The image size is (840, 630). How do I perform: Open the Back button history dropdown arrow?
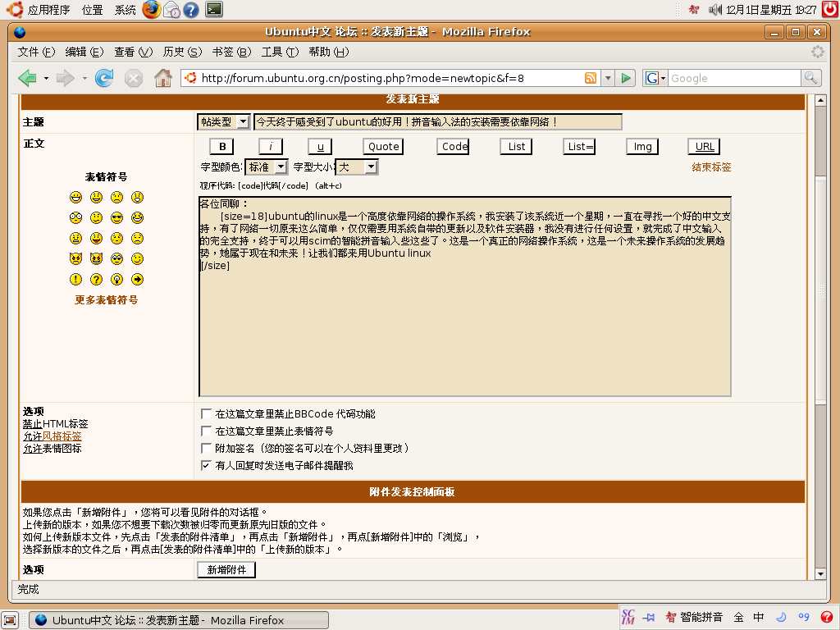click(x=46, y=78)
